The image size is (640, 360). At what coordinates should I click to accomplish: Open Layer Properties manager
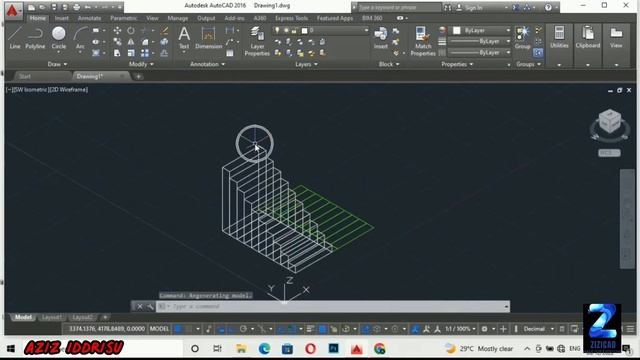[x=257, y=41]
